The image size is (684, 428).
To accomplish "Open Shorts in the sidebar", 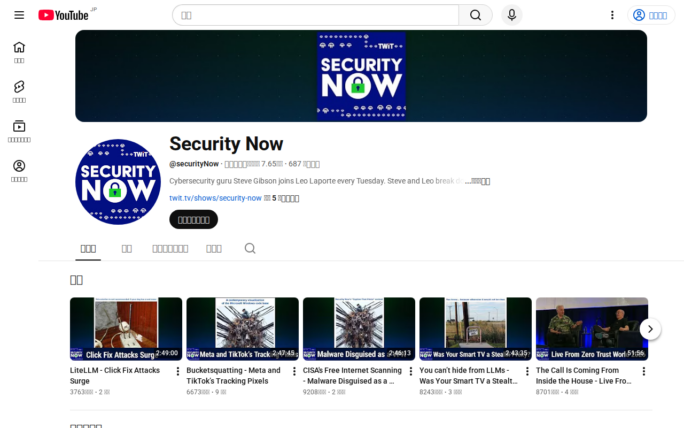I will 19,91.
